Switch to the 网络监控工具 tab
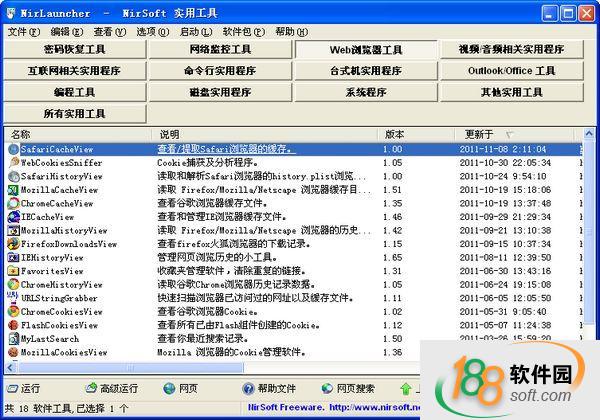Image resolution: width=600 pixels, height=420 pixels. click(220, 49)
